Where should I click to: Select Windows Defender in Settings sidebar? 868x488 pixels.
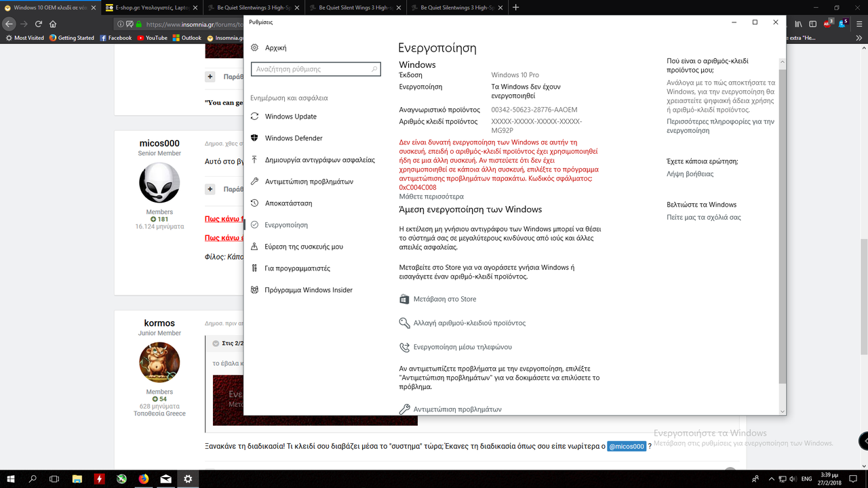294,138
